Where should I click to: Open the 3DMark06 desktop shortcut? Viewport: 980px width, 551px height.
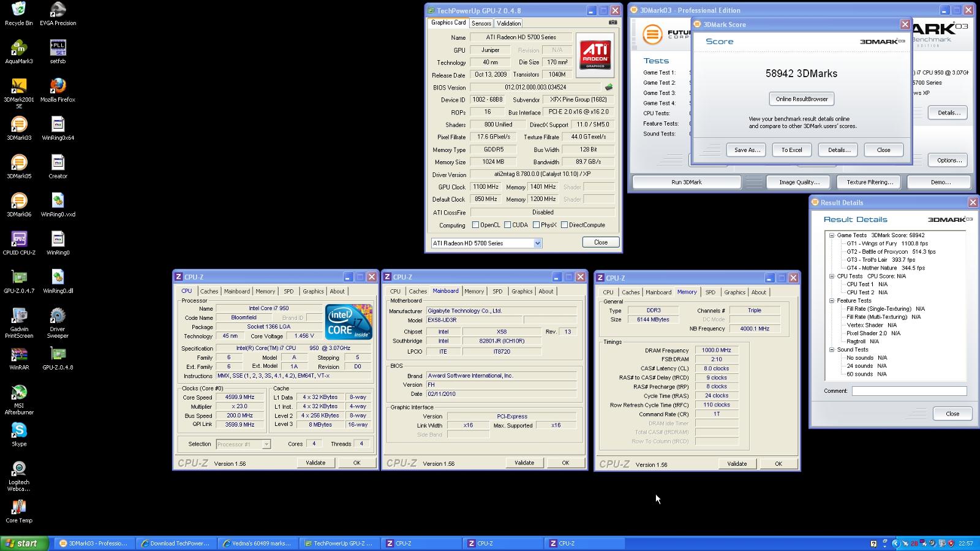19,205
